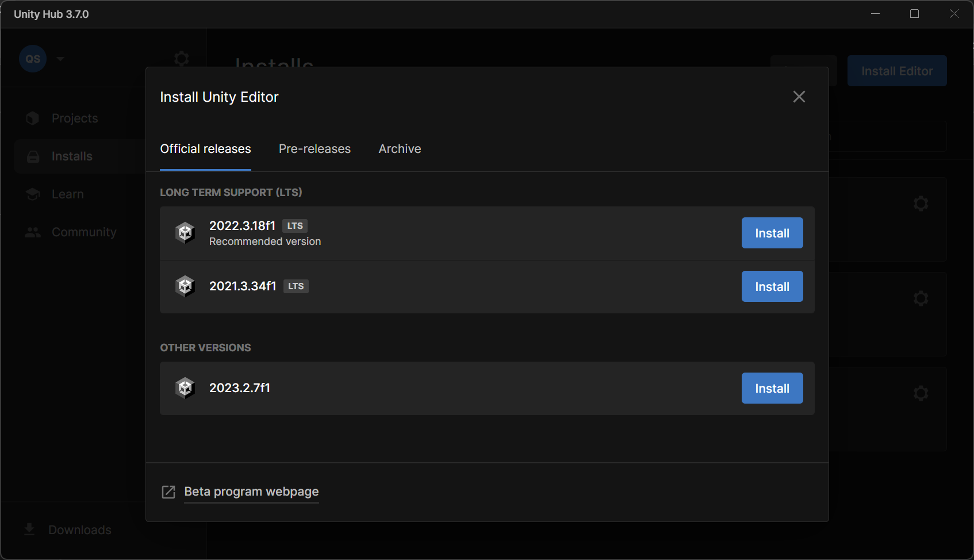Viewport: 974px width, 560px height.
Task: Click the 2021.3.34f1 version label
Action: tap(243, 286)
